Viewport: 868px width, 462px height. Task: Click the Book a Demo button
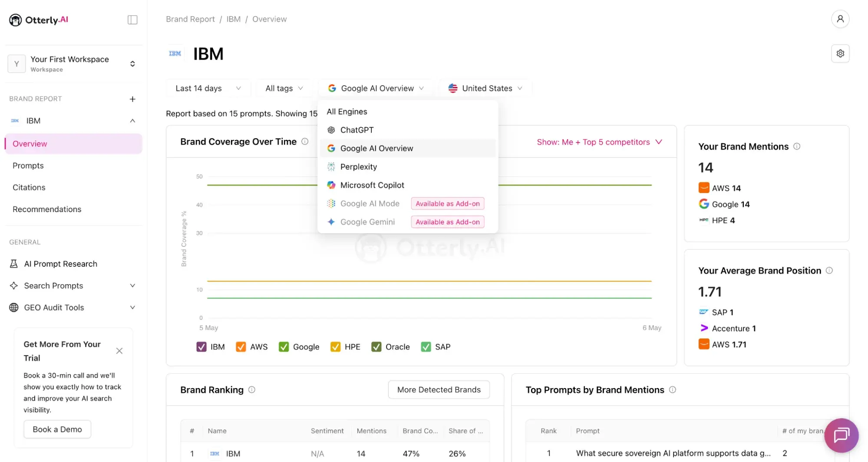click(57, 429)
